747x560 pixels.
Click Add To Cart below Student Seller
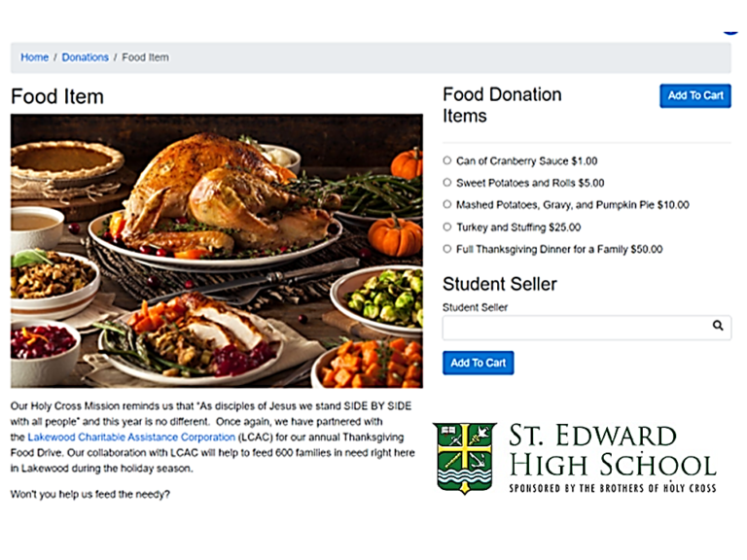click(x=478, y=363)
